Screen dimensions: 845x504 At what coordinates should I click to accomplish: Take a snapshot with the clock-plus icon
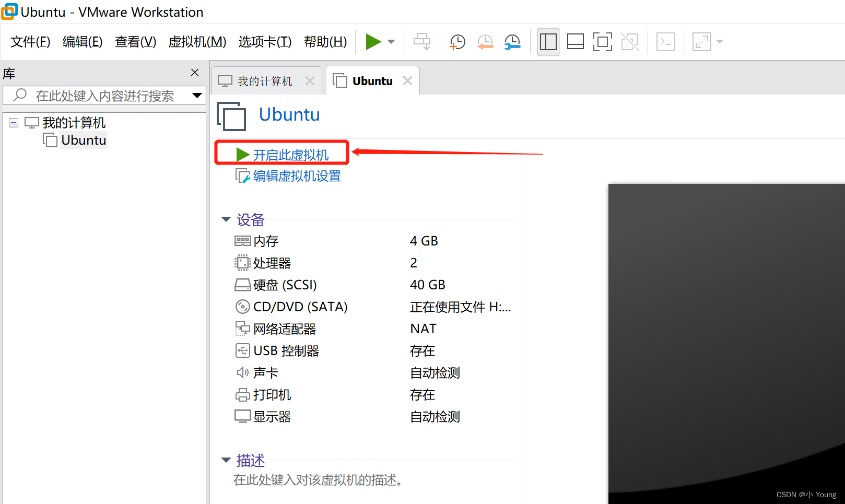(x=457, y=42)
